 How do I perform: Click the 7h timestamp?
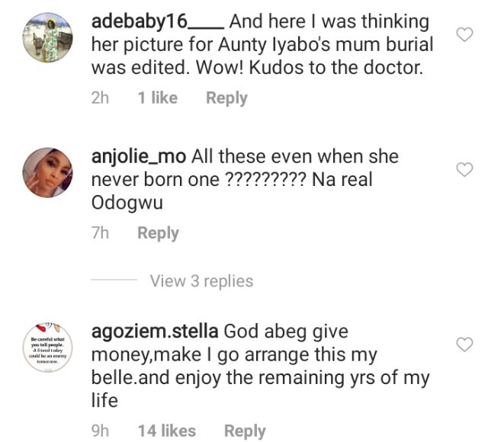point(100,233)
